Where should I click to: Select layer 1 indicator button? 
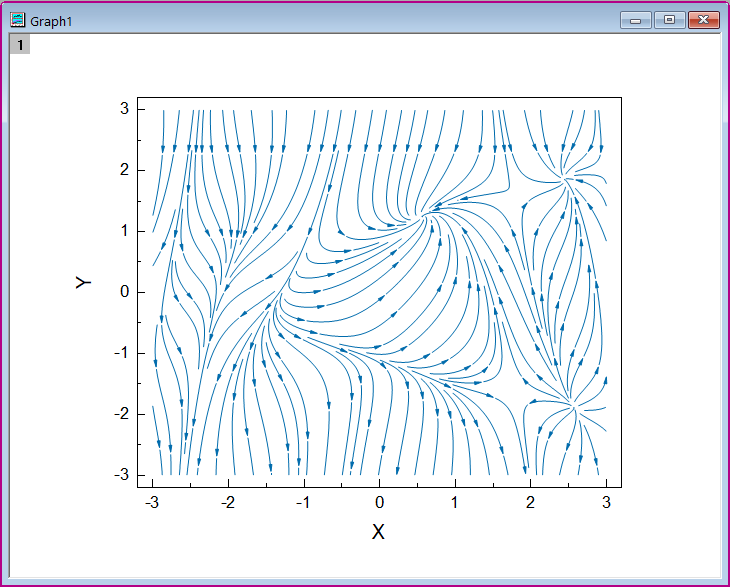coord(20,45)
